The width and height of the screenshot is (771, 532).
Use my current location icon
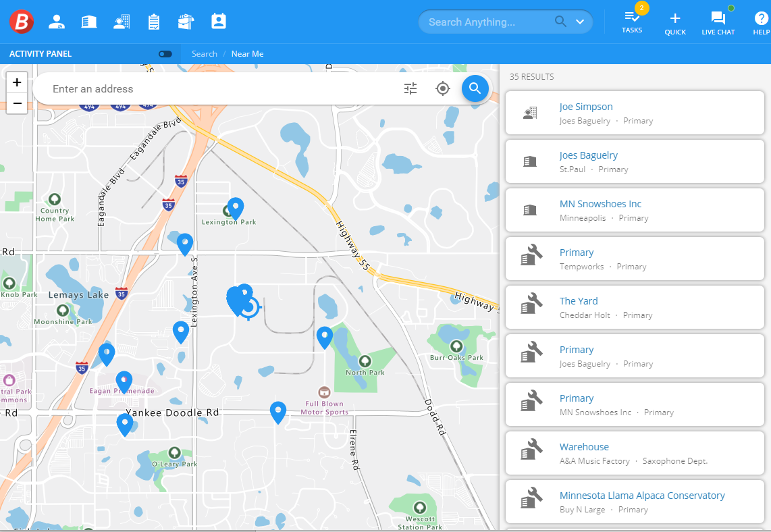(442, 88)
